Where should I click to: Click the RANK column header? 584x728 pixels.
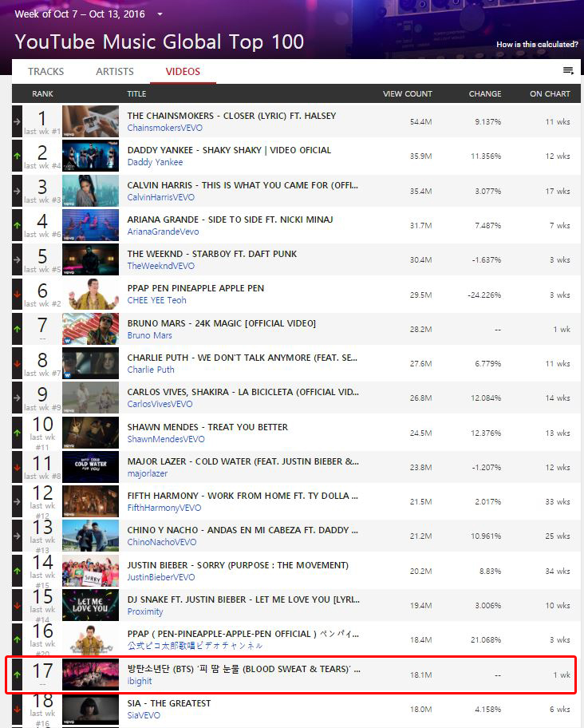[x=42, y=93]
